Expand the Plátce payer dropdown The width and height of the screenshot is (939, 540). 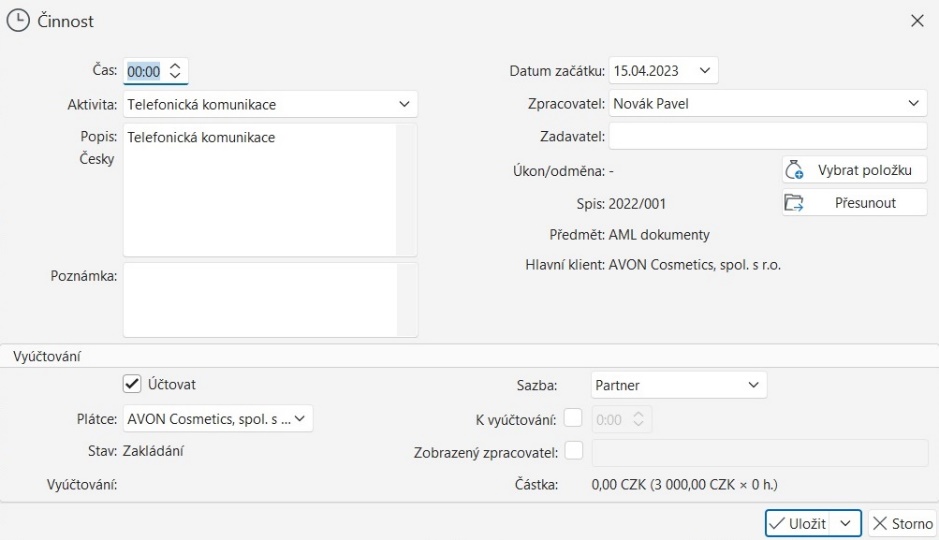[x=300, y=419]
